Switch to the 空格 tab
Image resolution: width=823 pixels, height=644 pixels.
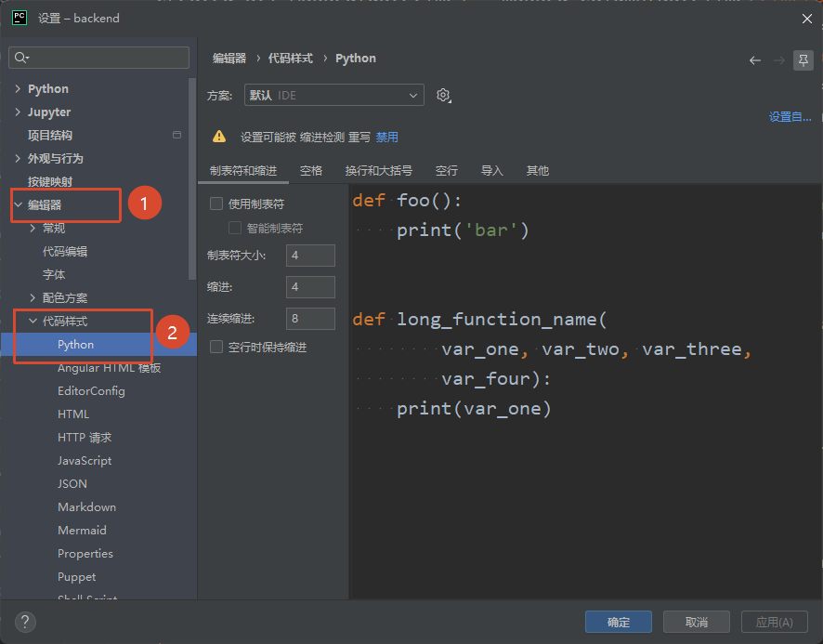[311, 171]
